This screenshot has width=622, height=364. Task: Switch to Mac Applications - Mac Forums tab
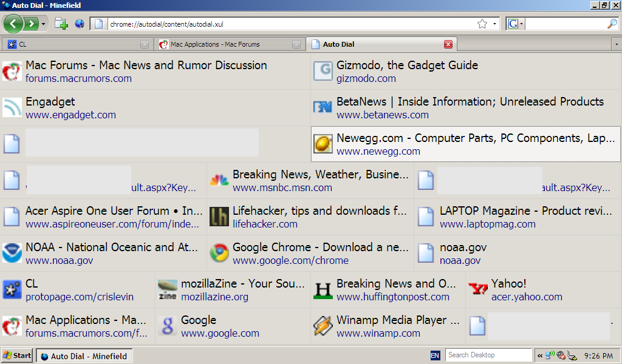coord(229,44)
